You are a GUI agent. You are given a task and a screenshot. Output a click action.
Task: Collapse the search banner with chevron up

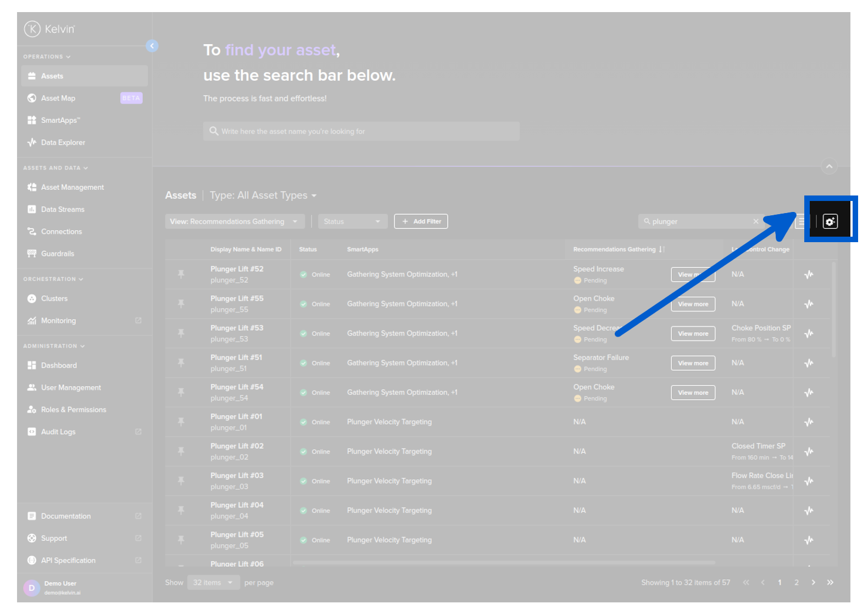829,166
